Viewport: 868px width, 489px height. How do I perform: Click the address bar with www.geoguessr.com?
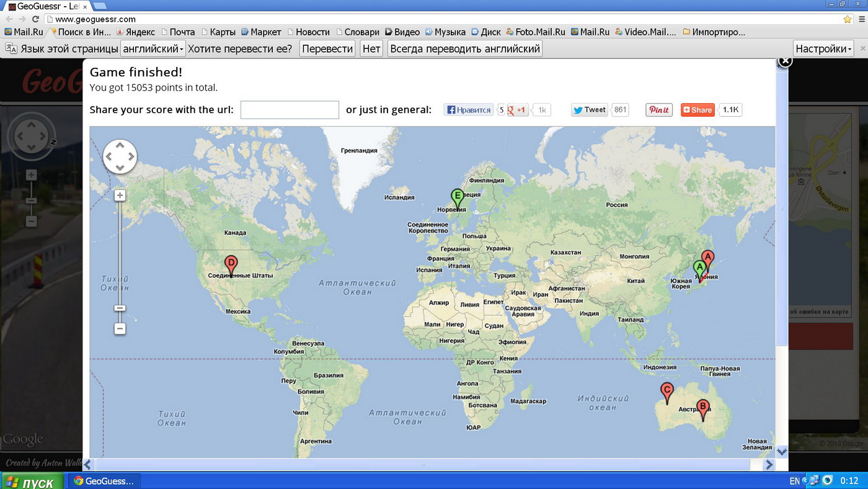pos(443,19)
